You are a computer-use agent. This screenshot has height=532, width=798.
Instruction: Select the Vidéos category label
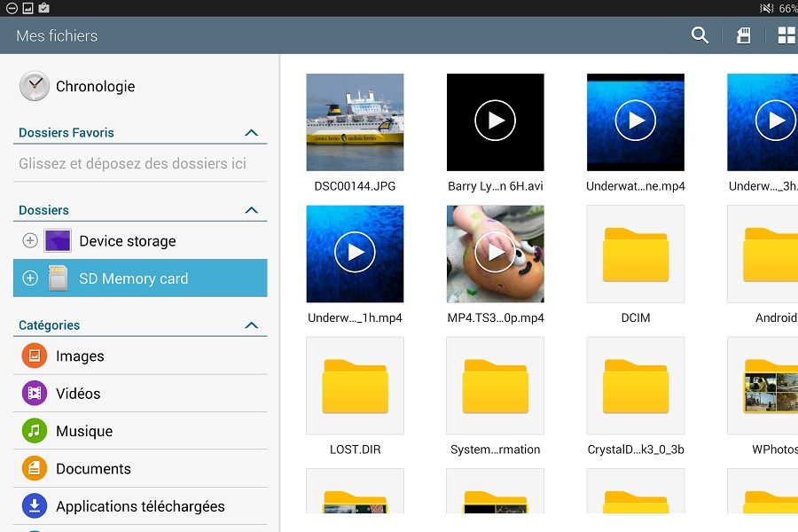[x=78, y=394]
